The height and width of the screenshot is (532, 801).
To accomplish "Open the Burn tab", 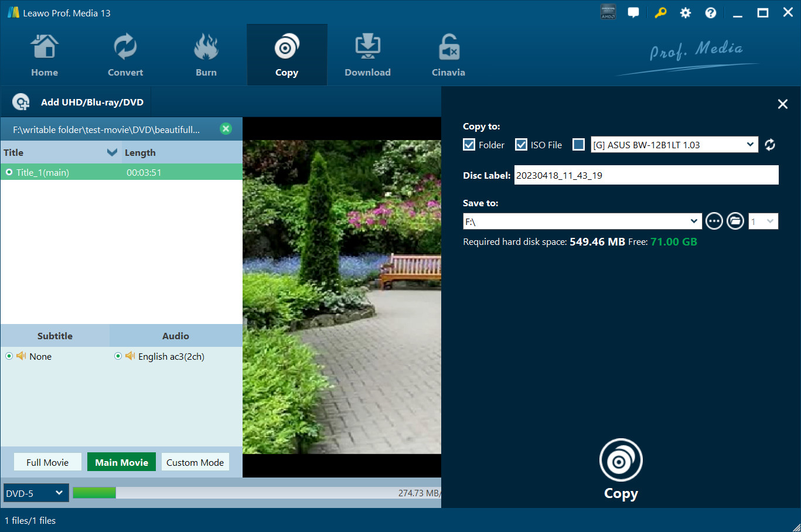I will (x=206, y=56).
